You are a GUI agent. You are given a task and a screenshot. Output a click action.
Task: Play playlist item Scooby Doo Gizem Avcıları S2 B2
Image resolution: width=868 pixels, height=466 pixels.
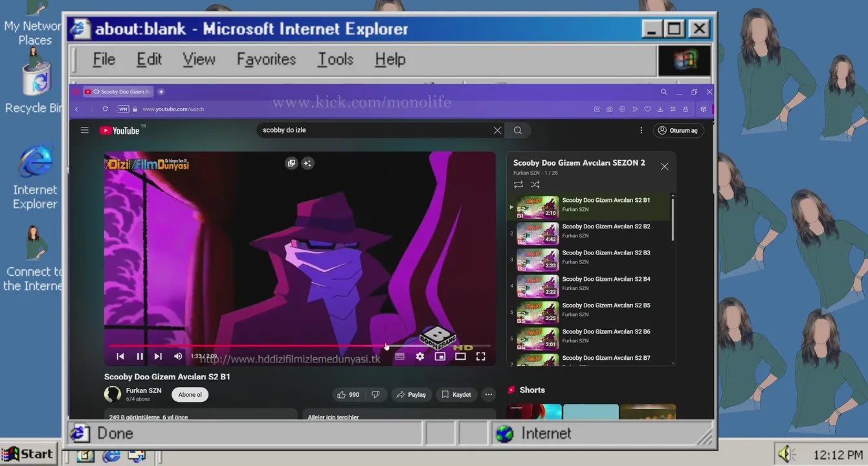click(589, 233)
